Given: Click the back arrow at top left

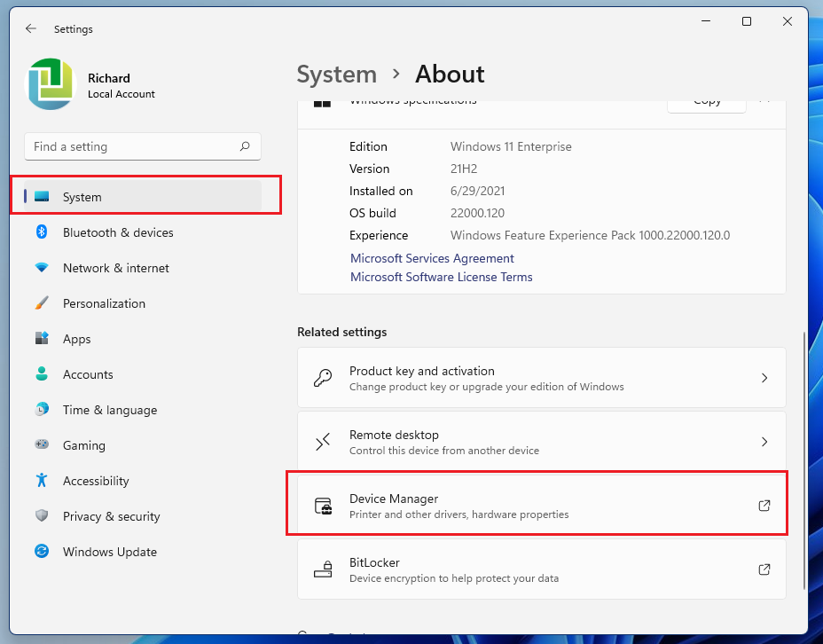Looking at the screenshot, I should [x=30, y=28].
